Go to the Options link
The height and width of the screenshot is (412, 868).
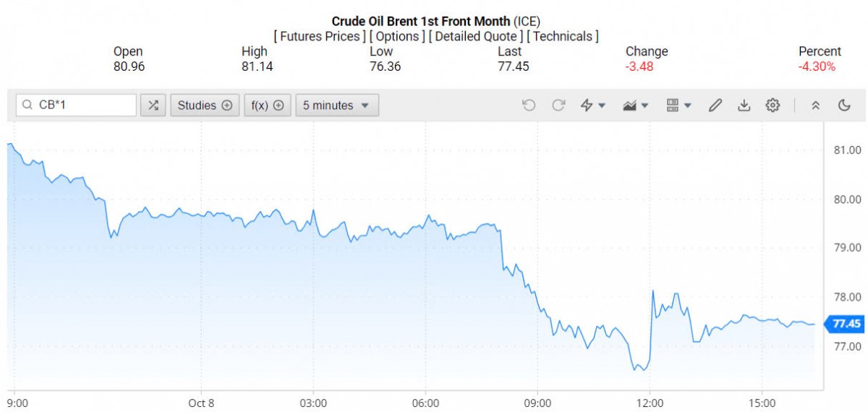pyautogui.click(x=397, y=36)
